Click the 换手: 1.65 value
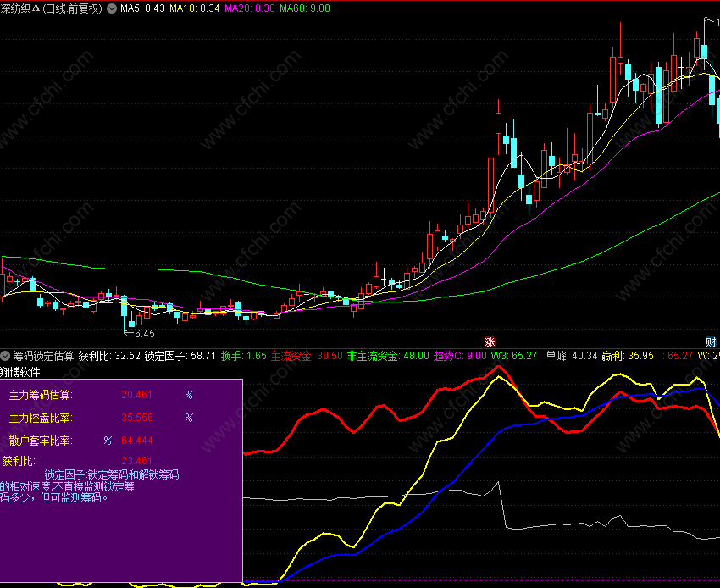This screenshot has height=588, width=720. (x=244, y=356)
